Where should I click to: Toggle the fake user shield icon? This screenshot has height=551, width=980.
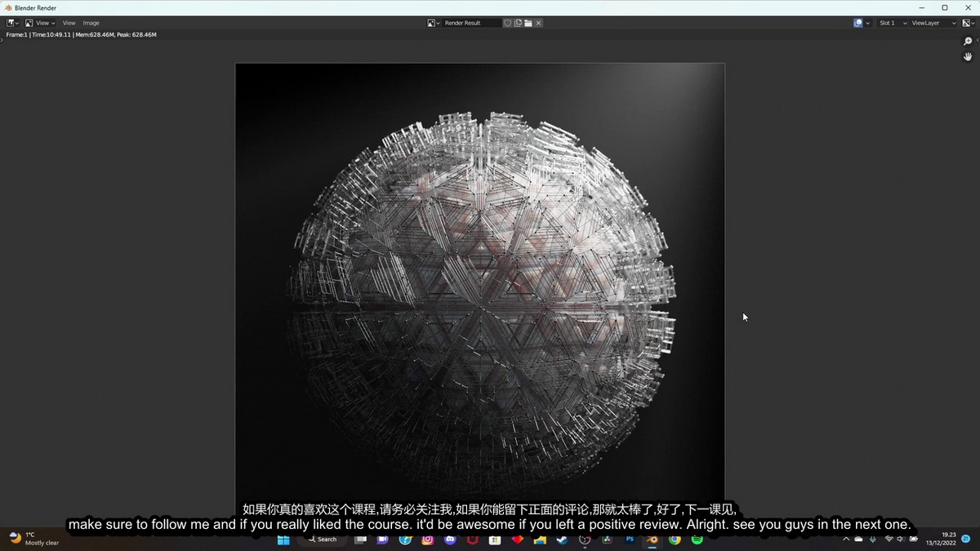coord(507,23)
